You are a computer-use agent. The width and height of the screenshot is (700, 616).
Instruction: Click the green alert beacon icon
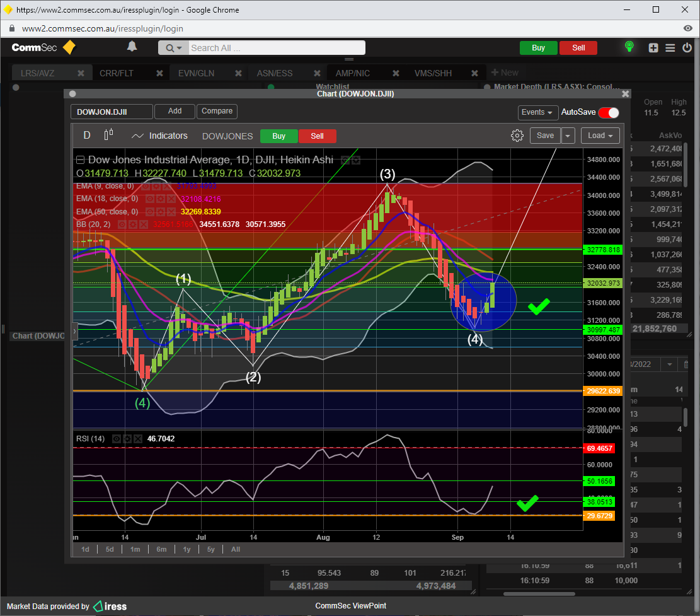tap(628, 47)
